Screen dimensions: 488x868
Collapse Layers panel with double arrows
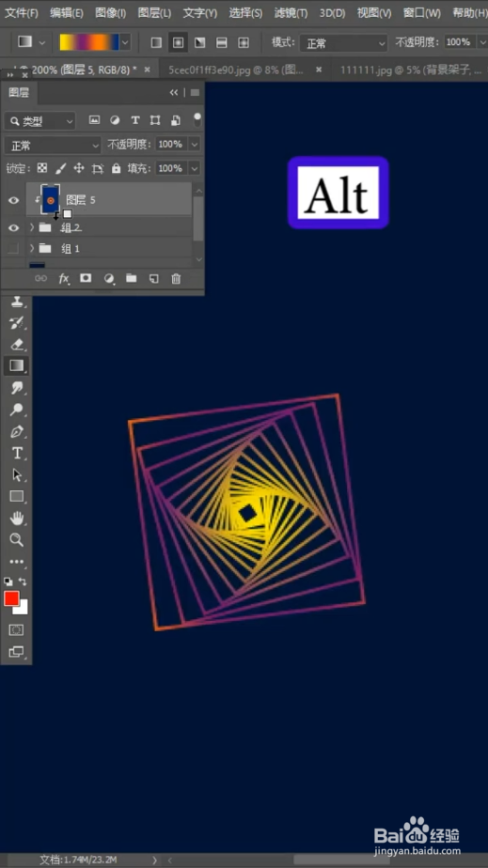coord(174,92)
